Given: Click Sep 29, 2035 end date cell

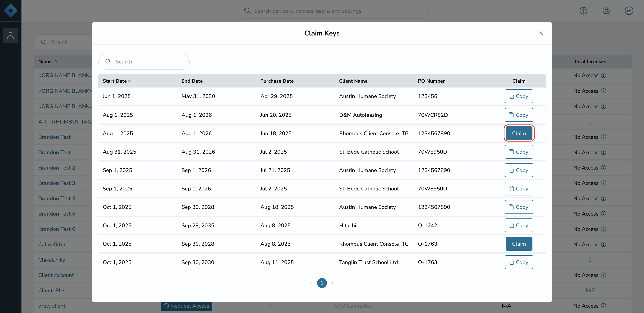Looking at the screenshot, I should click(198, 225).
